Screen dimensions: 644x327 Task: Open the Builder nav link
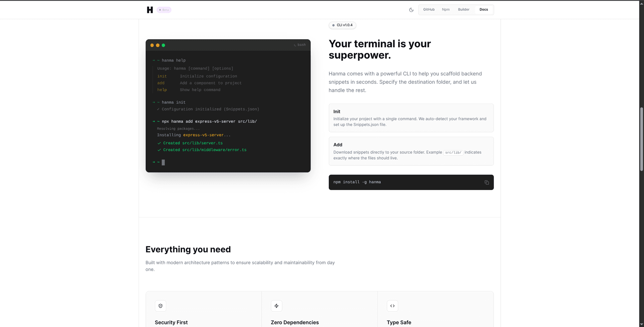click(464, 9)
